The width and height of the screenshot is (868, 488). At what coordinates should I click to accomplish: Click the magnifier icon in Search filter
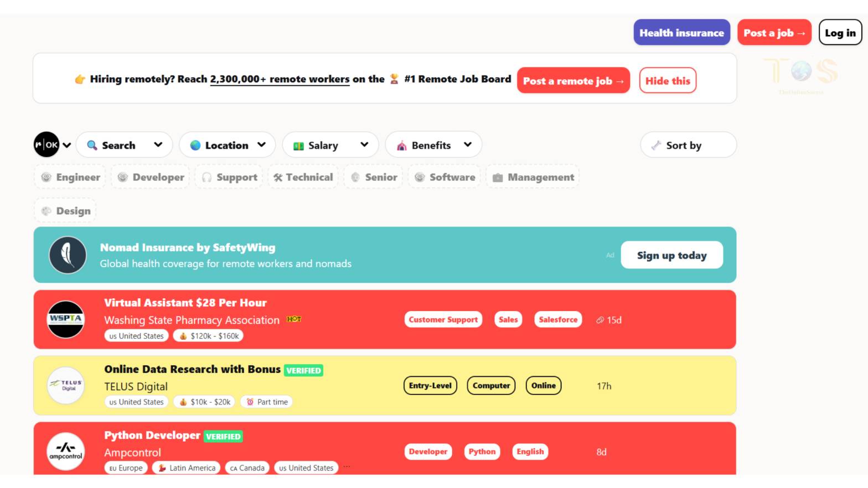[x=92, y=145]
